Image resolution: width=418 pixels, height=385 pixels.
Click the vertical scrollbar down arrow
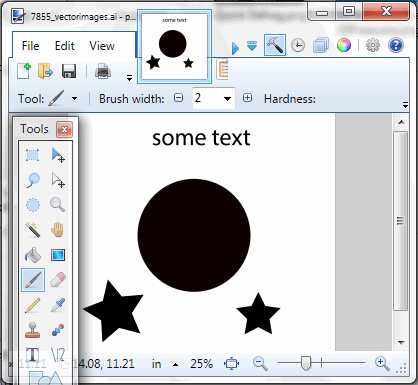[401, 342]
